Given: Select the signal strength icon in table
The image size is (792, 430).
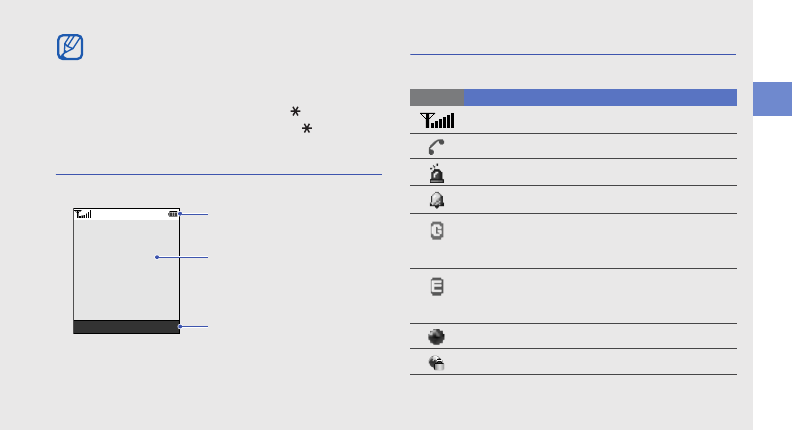Looking at the screenshot, I should point(436,120).
